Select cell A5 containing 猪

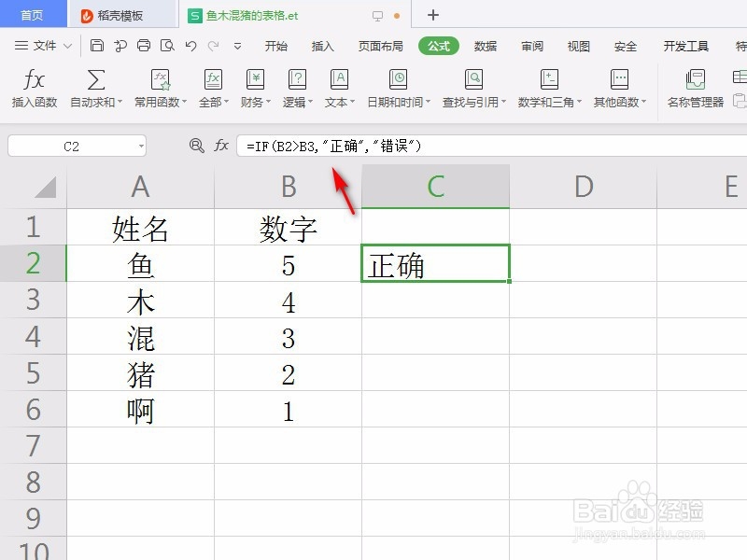(x=141, y=372)
